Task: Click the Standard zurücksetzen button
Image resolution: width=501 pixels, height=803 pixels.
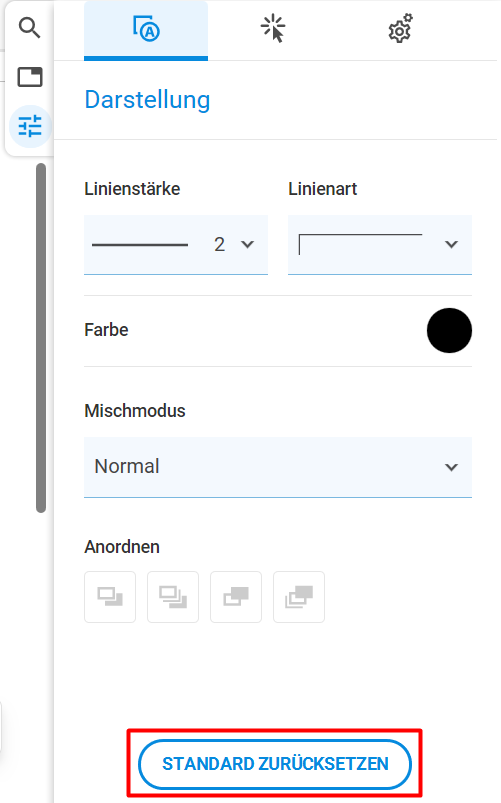Action: tap(275, 764)
